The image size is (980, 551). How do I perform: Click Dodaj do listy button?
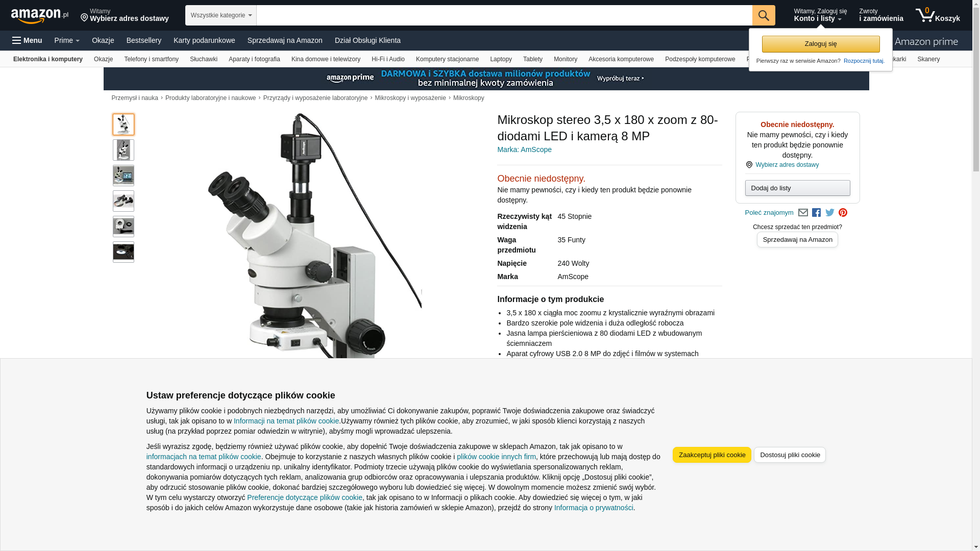797,188
